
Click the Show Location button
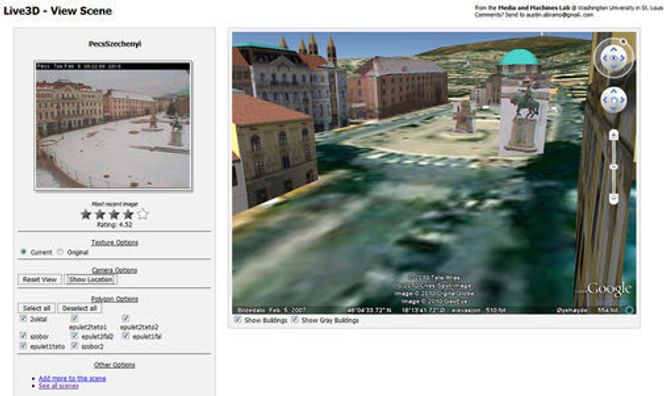91,280
